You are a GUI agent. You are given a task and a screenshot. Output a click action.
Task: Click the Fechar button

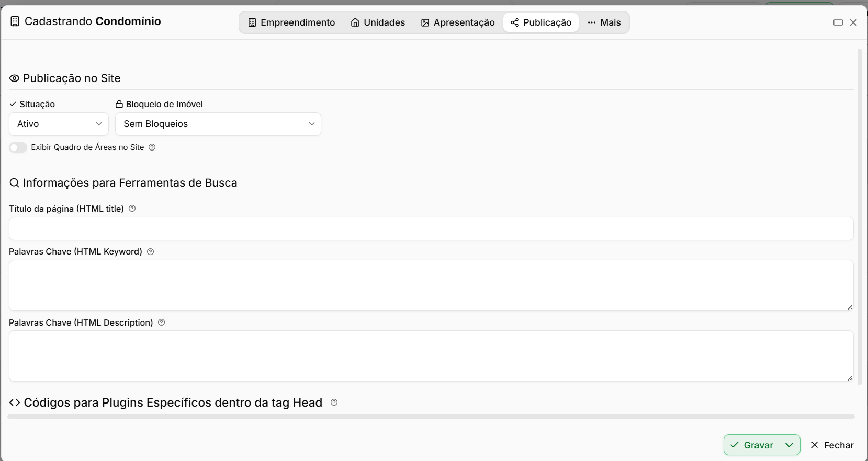click(x=832, y=445)
